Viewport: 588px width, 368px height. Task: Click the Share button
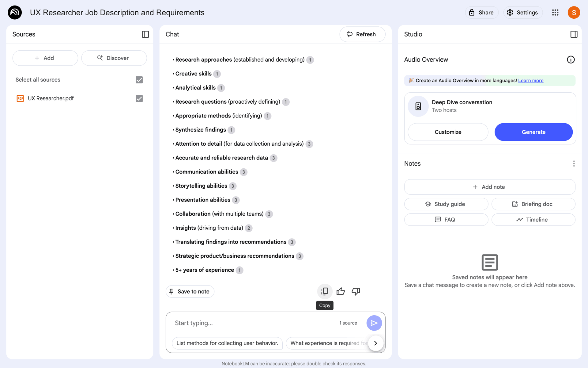click(482, 13)
